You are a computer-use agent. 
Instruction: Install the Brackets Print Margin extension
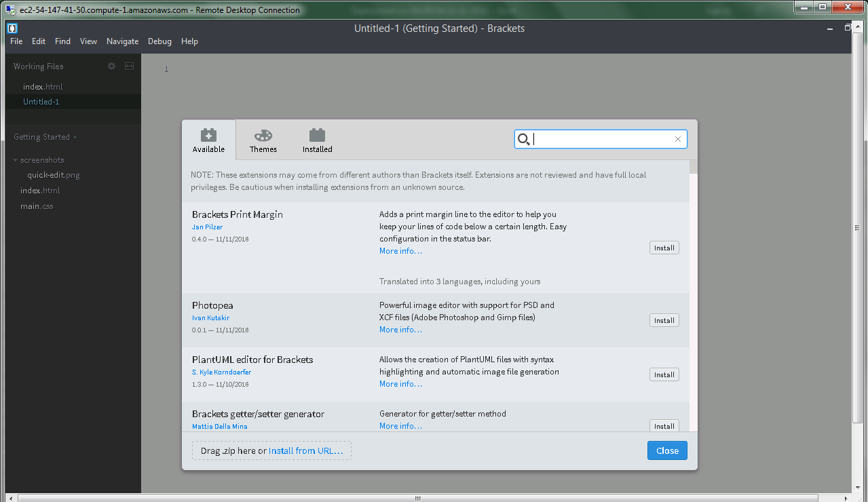[664, 248]
